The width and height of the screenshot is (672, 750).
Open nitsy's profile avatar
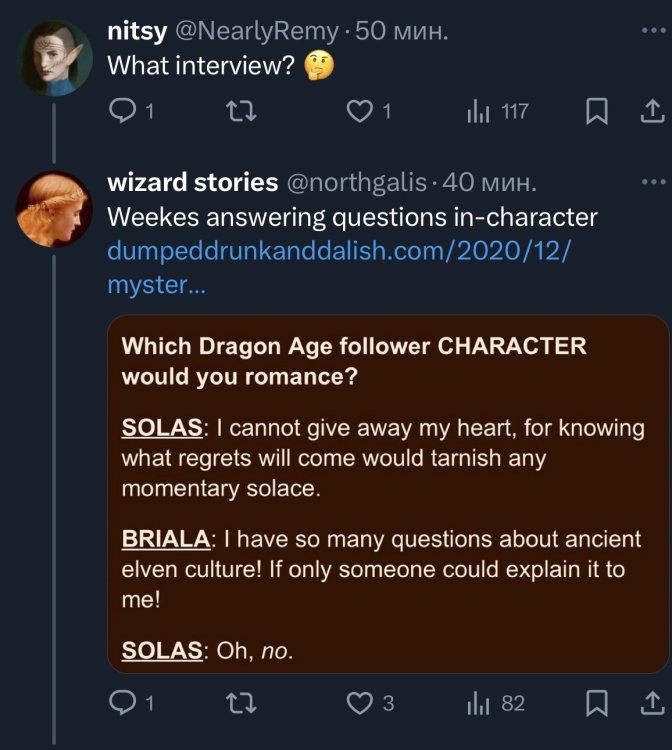[56, 57]
